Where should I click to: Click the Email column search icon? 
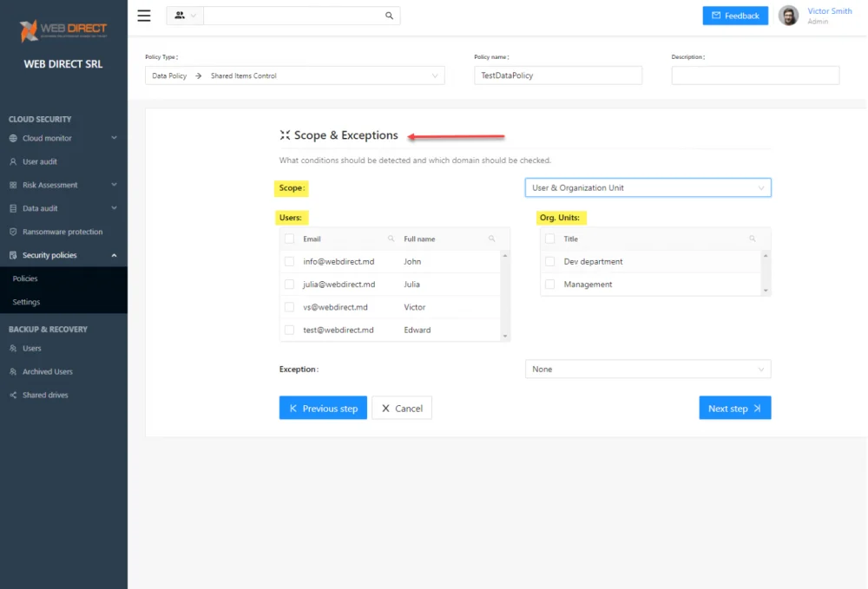[x=391, y=239]
